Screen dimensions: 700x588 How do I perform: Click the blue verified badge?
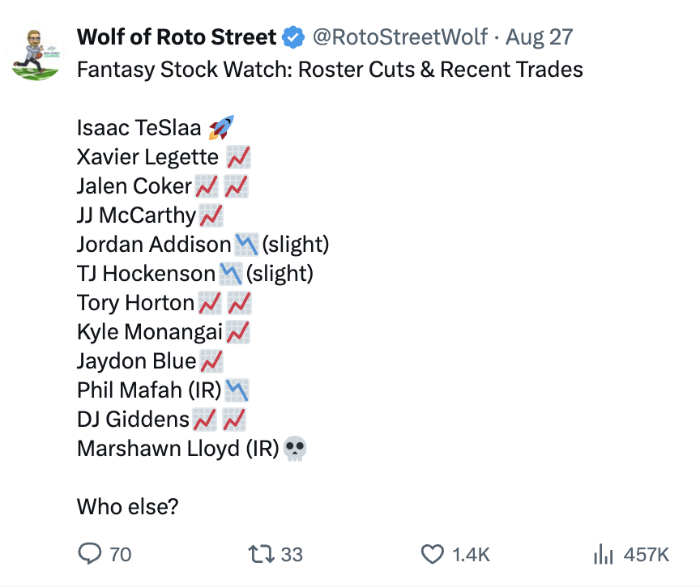[x=293, y=37]
